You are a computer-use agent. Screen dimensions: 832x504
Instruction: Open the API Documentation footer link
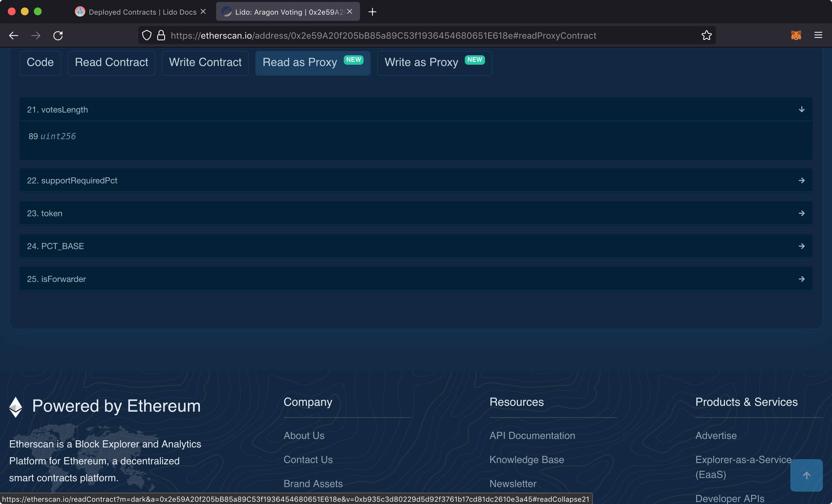point(532,435)
